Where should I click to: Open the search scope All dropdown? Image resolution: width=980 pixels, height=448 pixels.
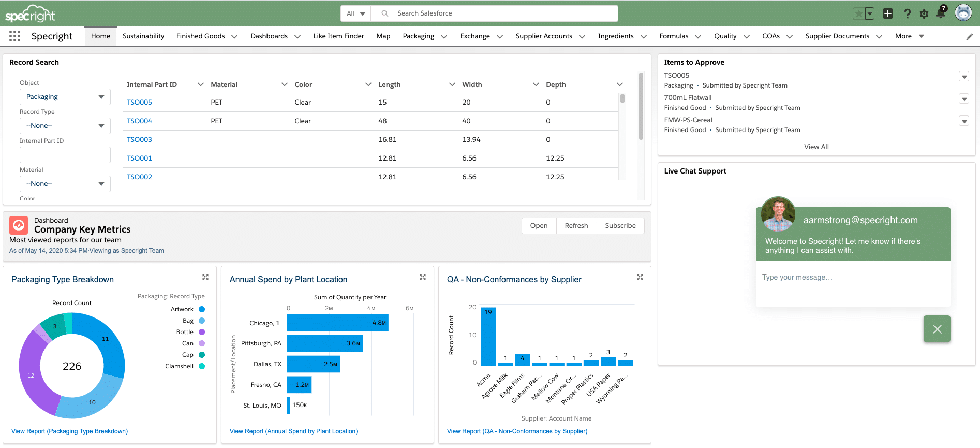click(356, 13)
